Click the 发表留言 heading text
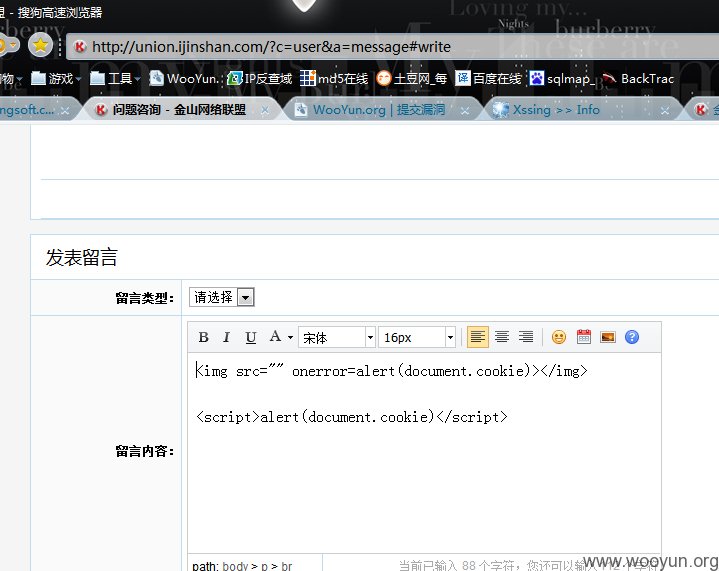 [82, 257]
